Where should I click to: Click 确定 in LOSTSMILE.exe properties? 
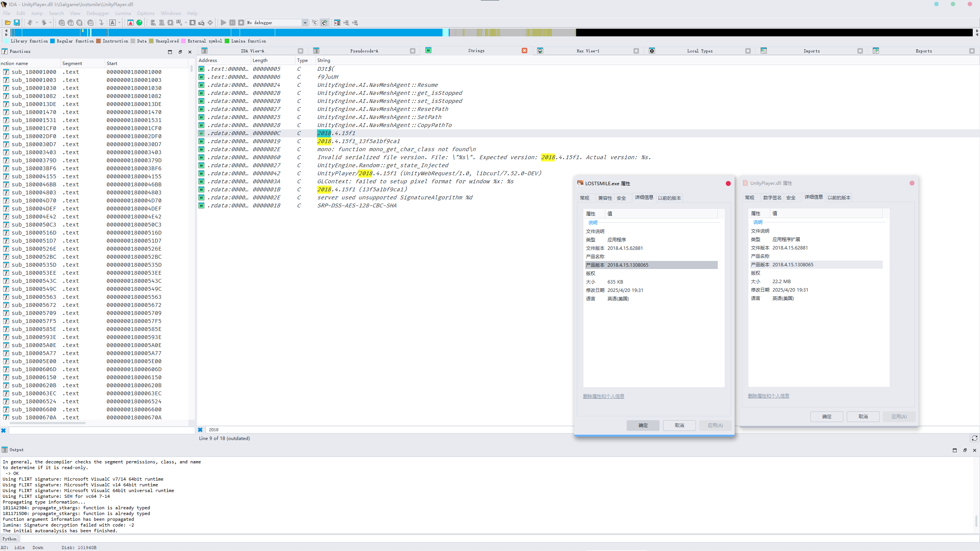[x=643, y=425]
